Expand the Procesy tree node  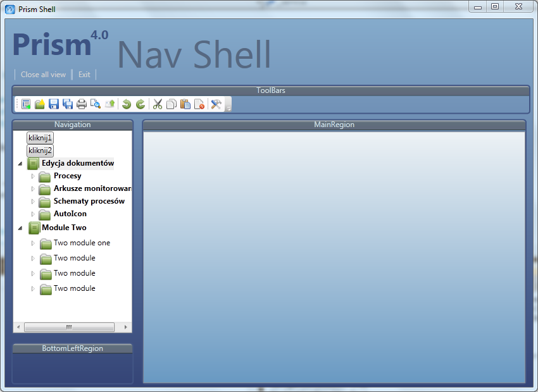[33, 176]
